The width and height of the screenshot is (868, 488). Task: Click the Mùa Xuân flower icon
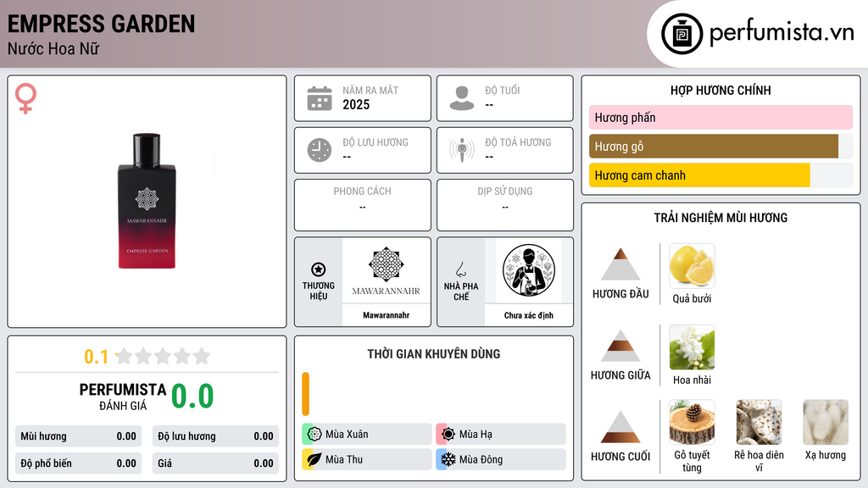(314, 435)
